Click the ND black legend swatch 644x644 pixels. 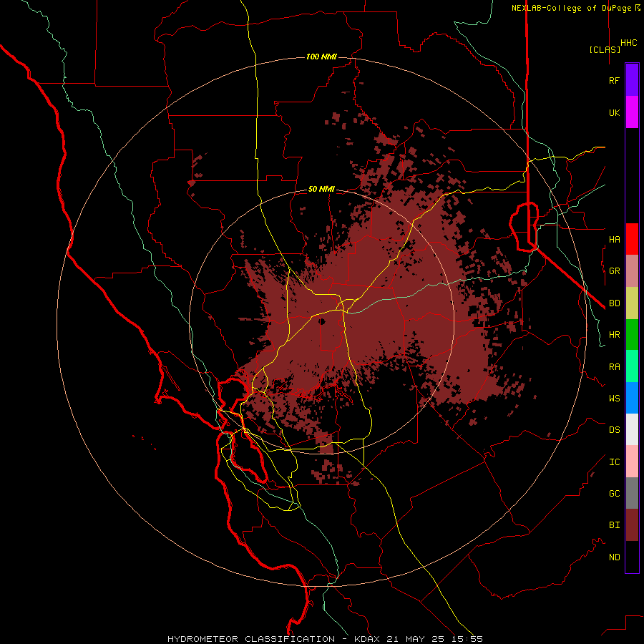(632, 557)
